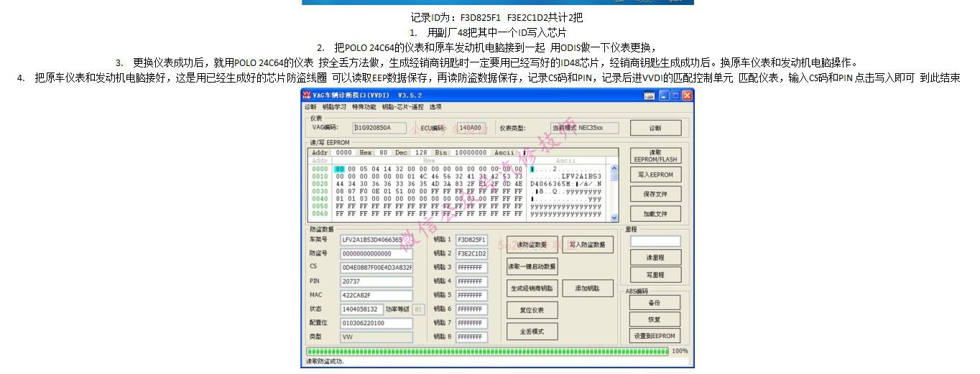The height and width of the screenshot is (374, 980).
Task: Open the 诊断 menu
Action: pos(311,107)
